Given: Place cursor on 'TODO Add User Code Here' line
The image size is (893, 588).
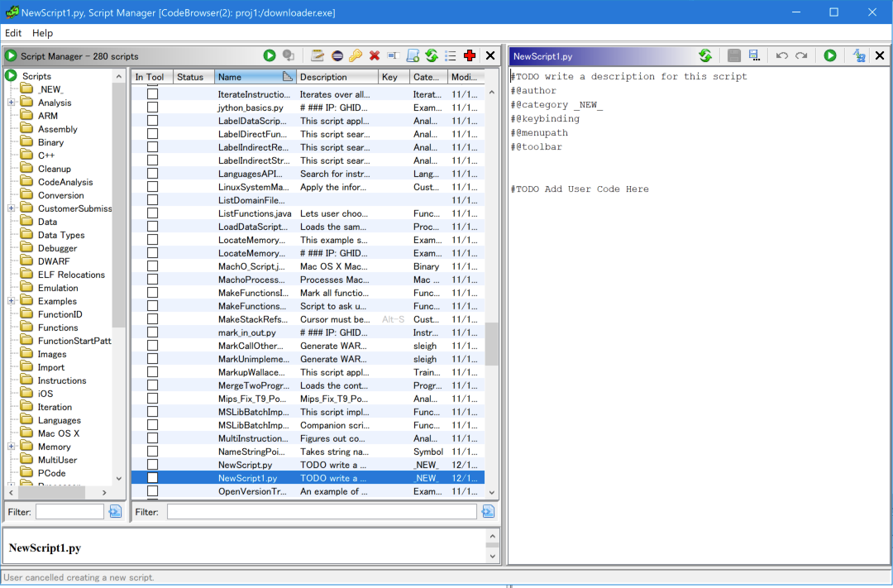Looking at the screenshot, I should pyautogui.click(x=580, y=189).
